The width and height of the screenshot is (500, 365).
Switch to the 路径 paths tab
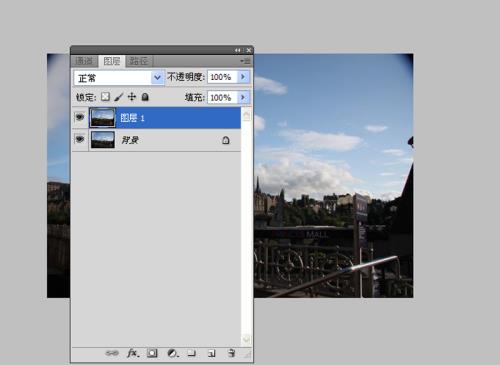pyautogui.click(x=139, y=61)
